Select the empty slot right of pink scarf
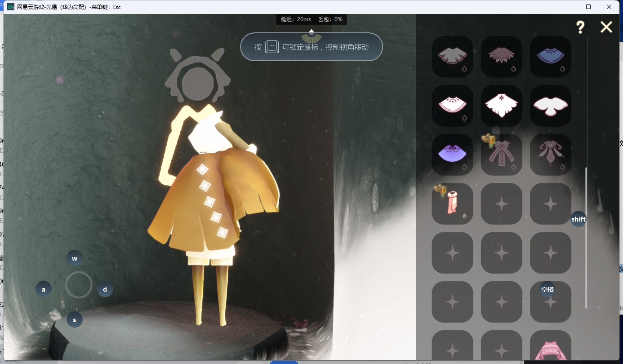The height and width of the screenshot is (364, 623). [x=501, y=204]
